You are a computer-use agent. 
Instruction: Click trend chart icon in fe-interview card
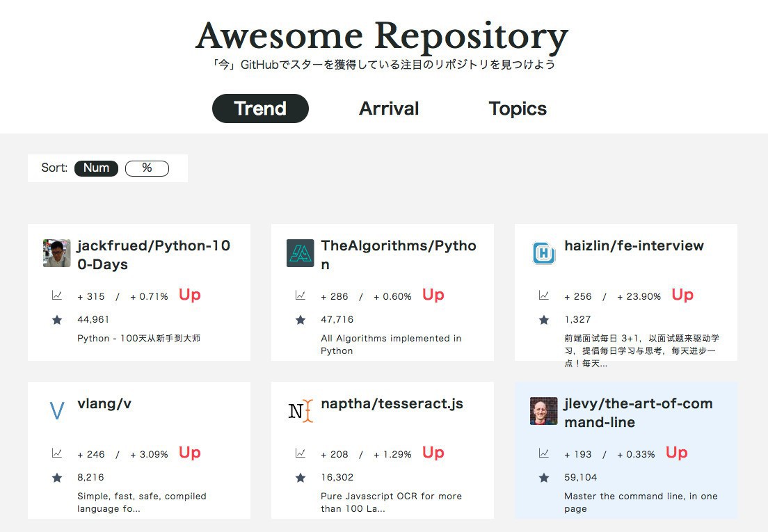[543, 296]
